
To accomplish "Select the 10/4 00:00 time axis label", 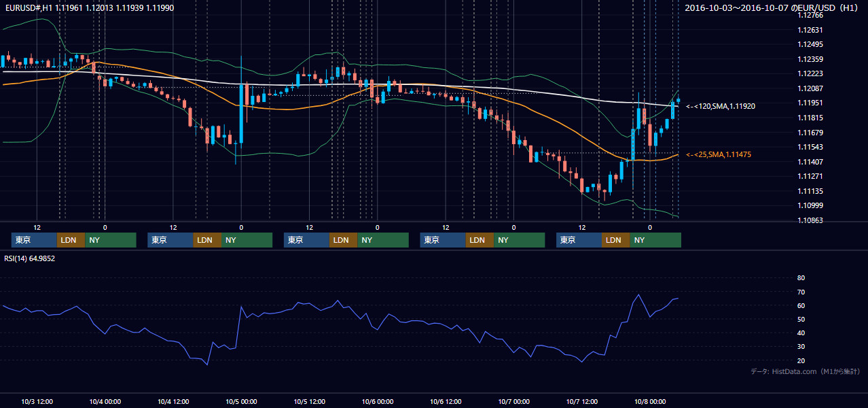I will 105,402.
